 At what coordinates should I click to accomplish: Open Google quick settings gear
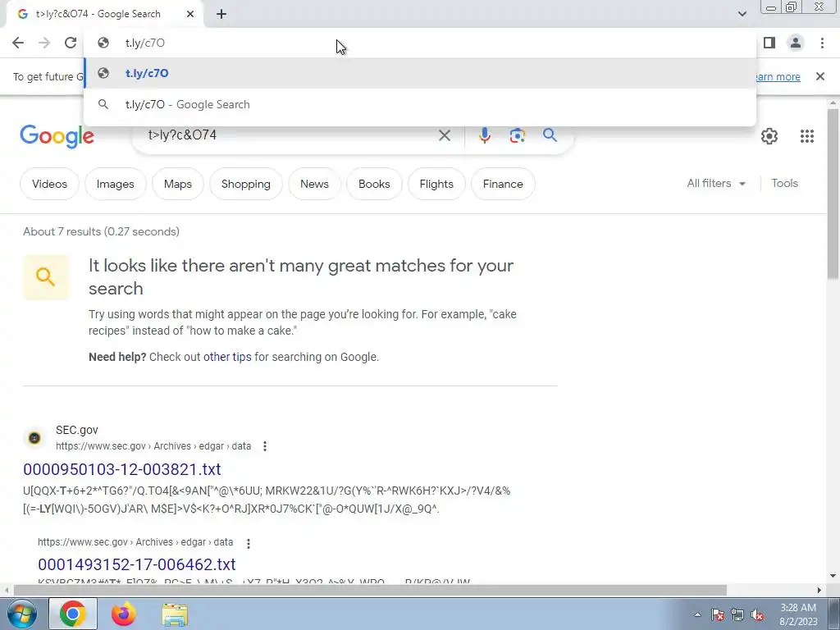pos(769,136)
